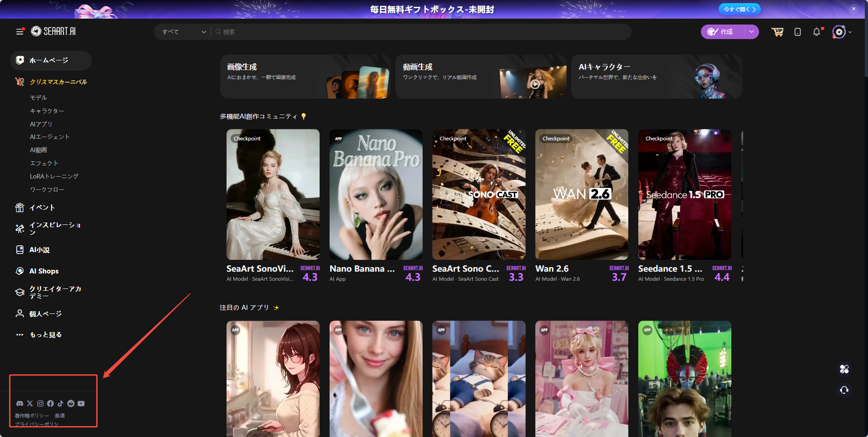Click the Instagram social icon
Viewport: 868px width, 437px height.
coord(40,403)
